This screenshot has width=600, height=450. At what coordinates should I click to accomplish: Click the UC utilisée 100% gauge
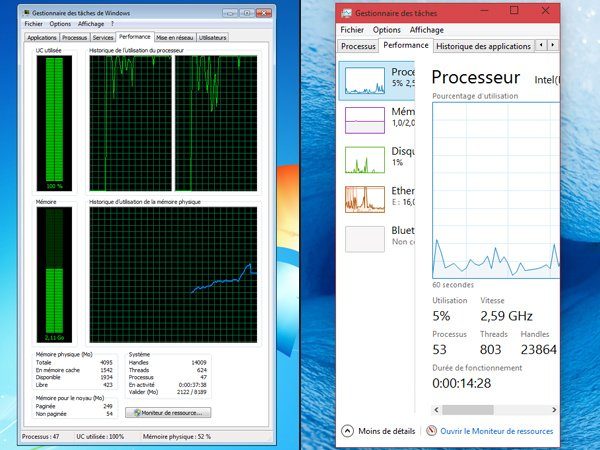pyautogui.click(x=54, y=123)
